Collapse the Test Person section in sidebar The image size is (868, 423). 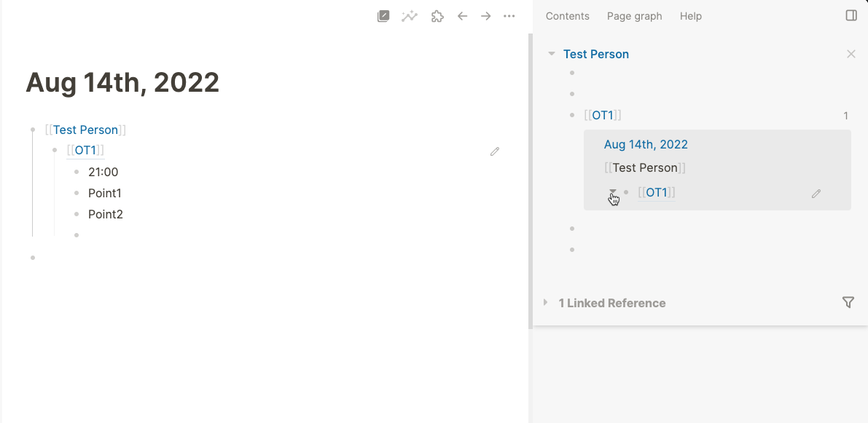point(552,53)
